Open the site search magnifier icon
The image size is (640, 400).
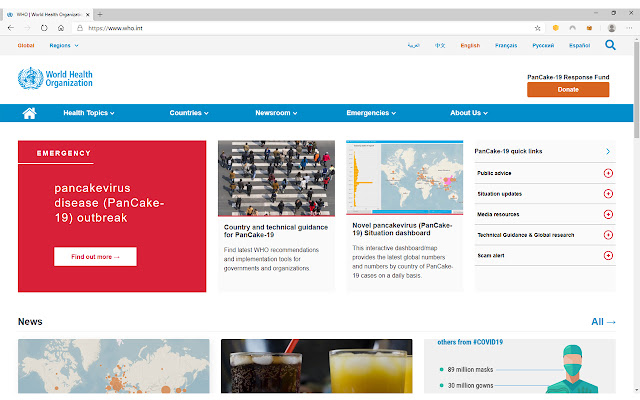[x=610, y=45]
